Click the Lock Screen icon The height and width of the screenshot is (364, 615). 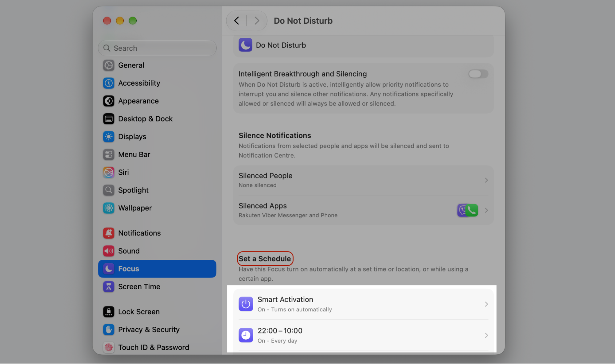point(109,312)
